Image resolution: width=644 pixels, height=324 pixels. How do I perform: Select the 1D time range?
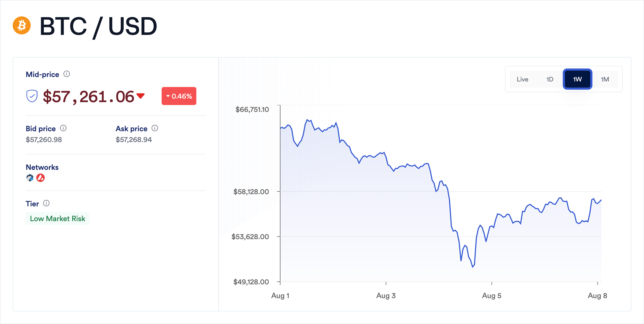pyautogui.click(x=550, y=79)
